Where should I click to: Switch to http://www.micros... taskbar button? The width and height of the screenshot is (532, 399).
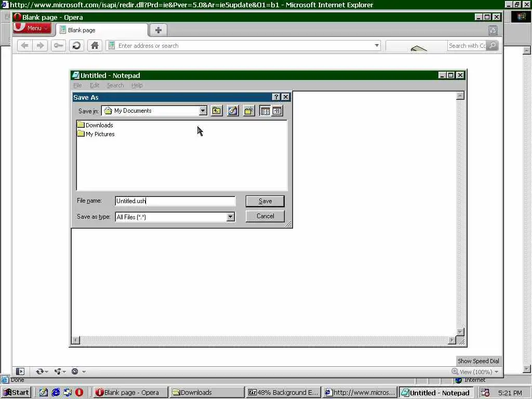point(360,393)
